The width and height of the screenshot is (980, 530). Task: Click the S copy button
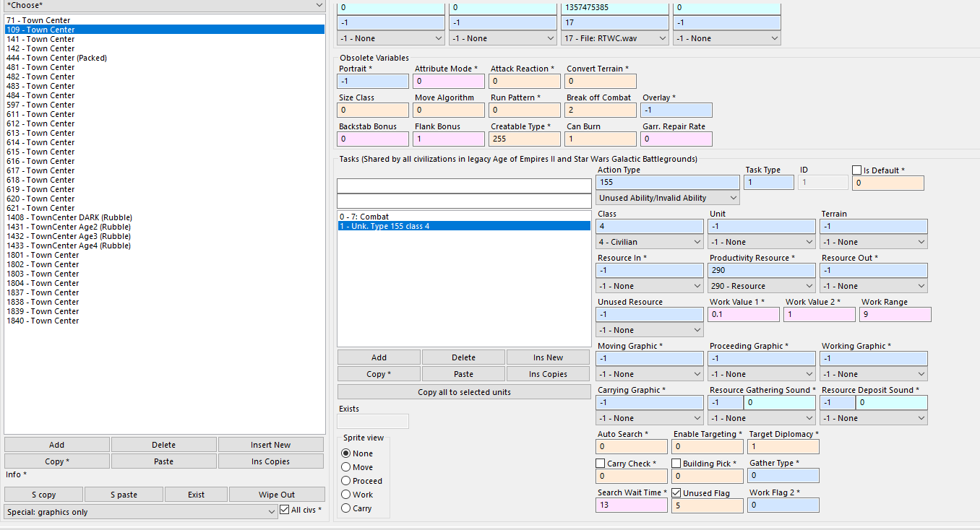coord(43,495)
